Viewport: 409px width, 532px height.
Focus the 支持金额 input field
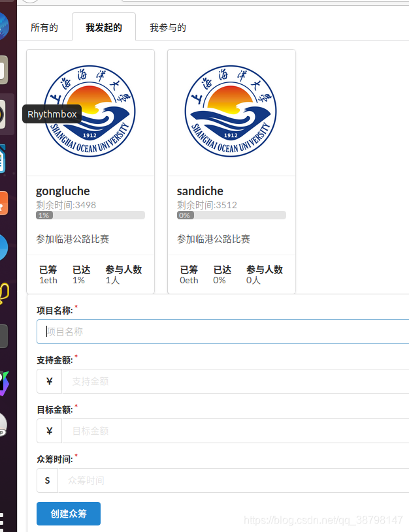tap(235, 381)
